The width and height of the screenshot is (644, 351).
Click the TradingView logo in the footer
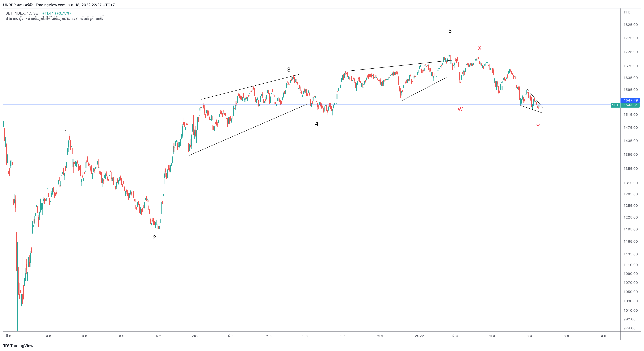(18, 345)
